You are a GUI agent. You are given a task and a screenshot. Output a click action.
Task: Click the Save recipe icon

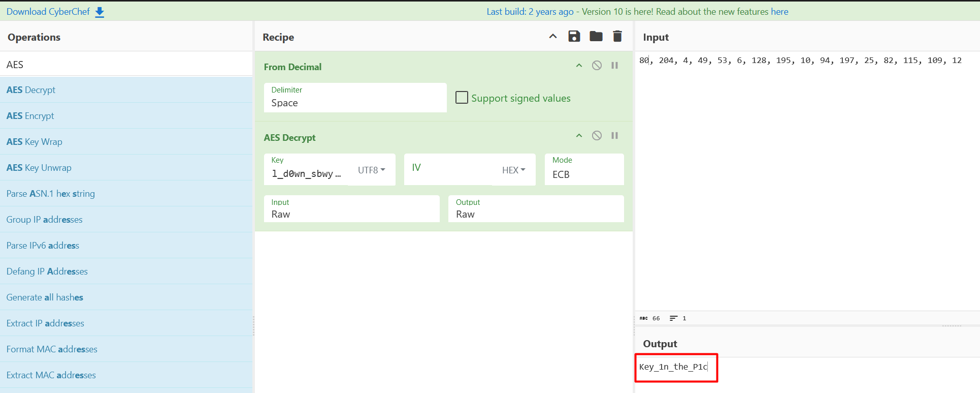(x=574, y=36)
